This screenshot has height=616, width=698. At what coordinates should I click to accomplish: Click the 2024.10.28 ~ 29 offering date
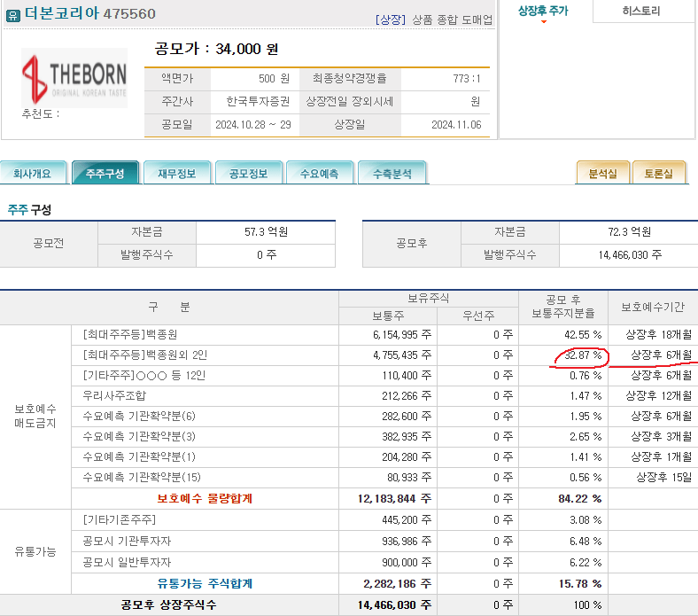click(253, 125)
